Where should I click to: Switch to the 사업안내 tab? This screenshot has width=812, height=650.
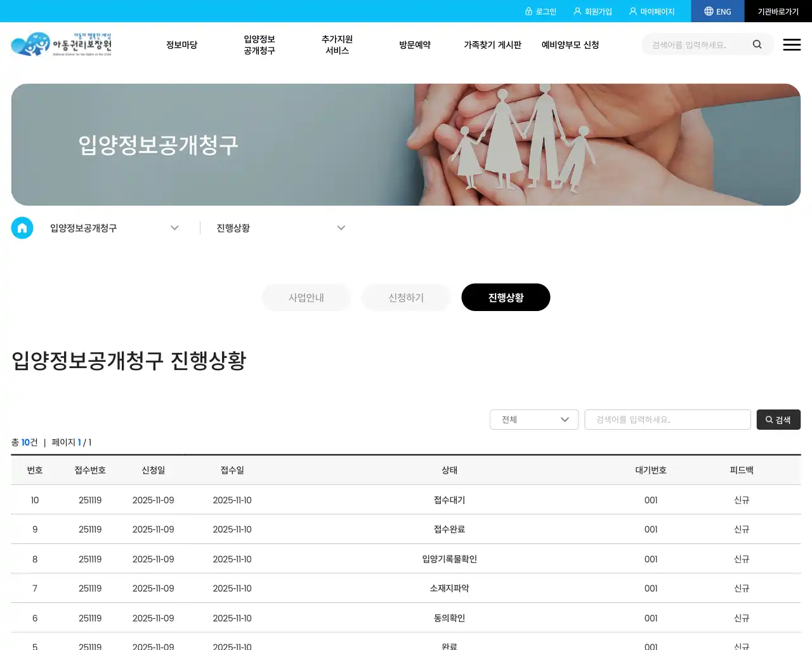tap(306, 297)
